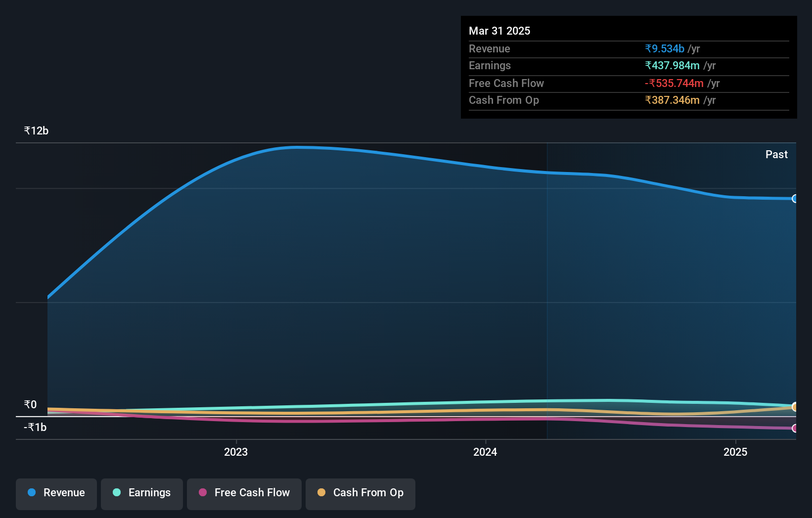Click the blue Revenue legend dot
Image resolution: width=812 pixels, height=518 pixels.
point(32,492)
